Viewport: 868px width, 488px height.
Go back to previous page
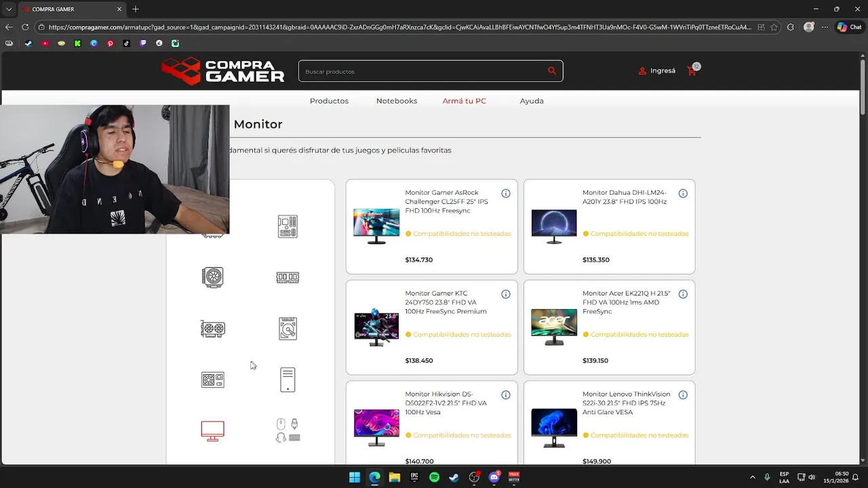click(x=9, y=27)
